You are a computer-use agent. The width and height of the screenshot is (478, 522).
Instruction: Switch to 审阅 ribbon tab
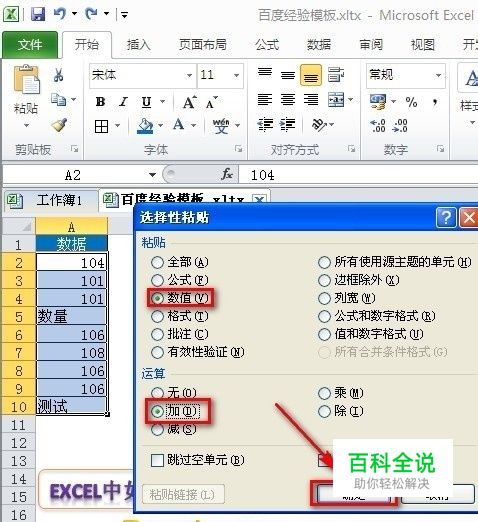point(371,44)
